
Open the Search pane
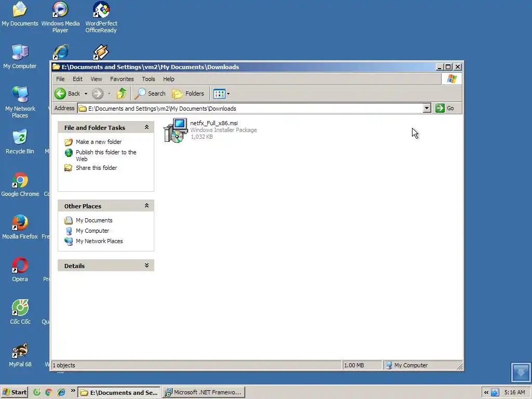150,94
